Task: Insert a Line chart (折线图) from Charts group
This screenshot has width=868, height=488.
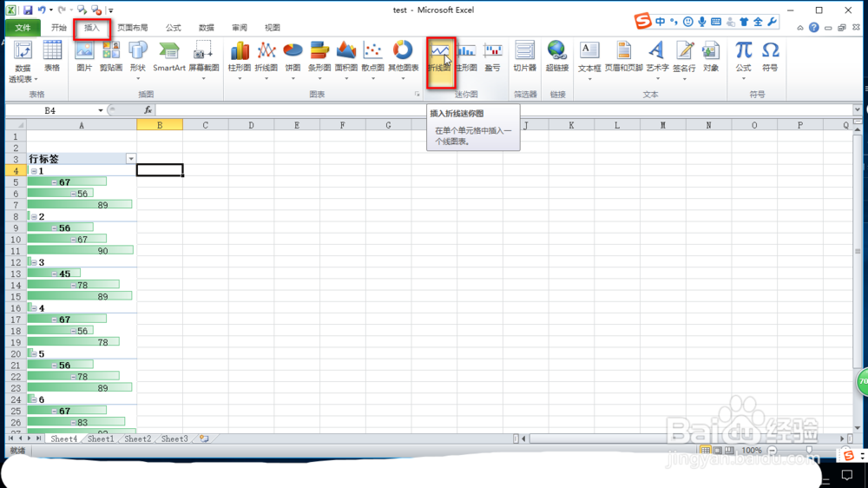Action: 266,60
